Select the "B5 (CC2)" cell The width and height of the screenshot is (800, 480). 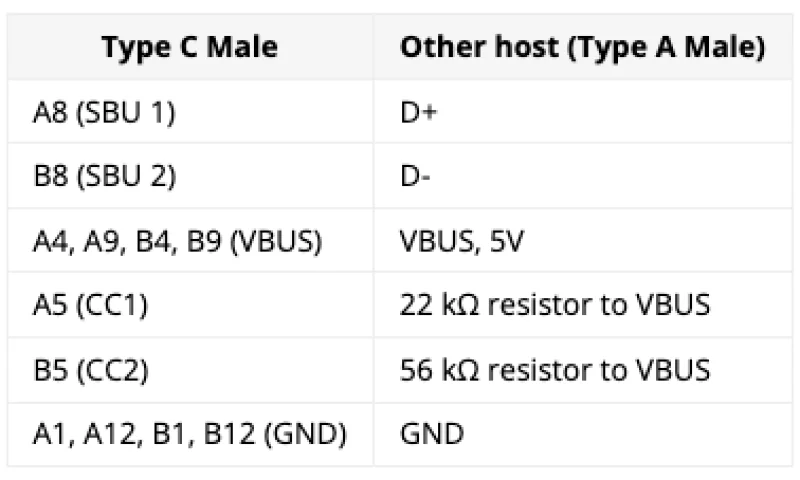90,369
